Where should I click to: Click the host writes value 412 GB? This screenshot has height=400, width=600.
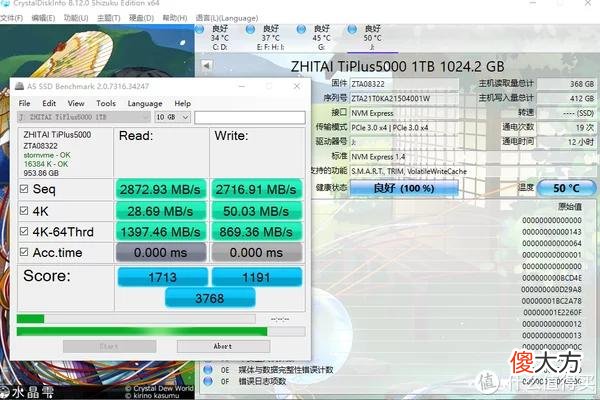pos(567,98)
